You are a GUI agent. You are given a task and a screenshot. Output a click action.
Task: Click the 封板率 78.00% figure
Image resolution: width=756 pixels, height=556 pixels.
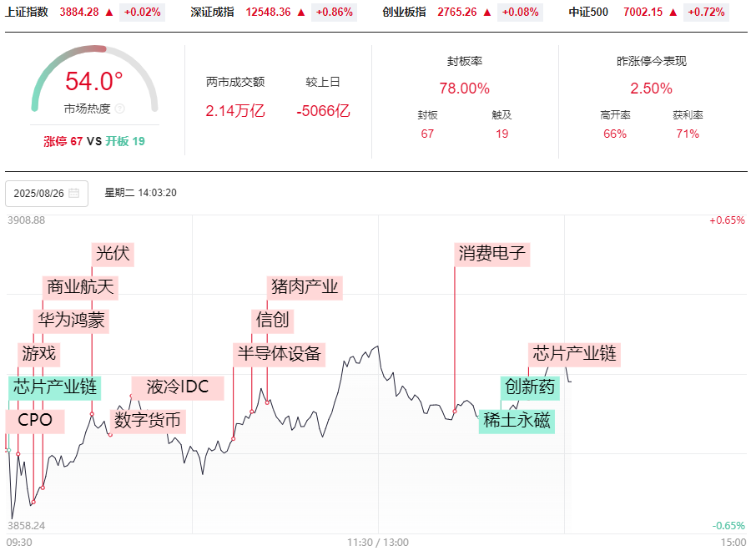[x=464, y=88]
